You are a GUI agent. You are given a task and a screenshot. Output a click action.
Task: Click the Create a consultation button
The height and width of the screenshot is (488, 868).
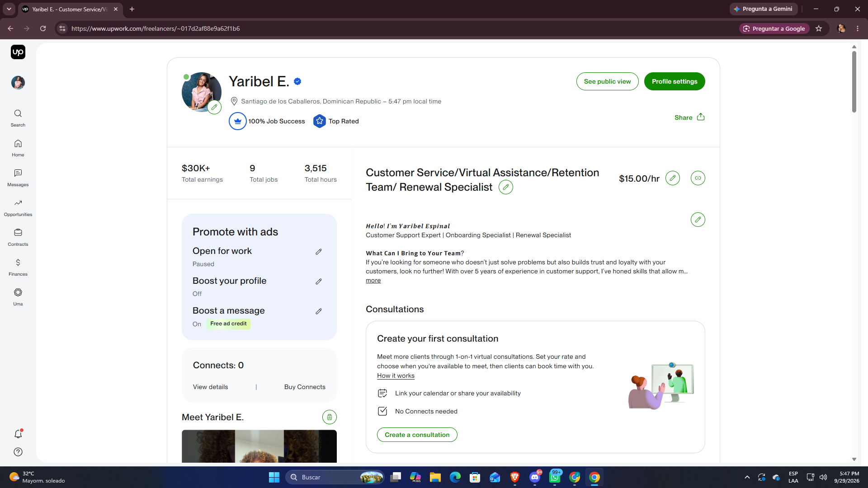(x=417, y=435)
